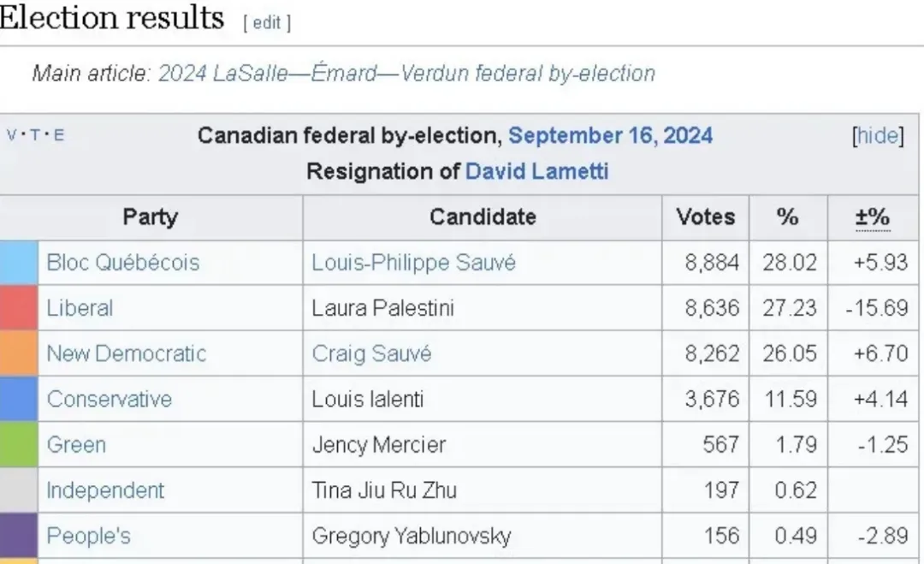Click the T (talk) template link

click(35, 135)
